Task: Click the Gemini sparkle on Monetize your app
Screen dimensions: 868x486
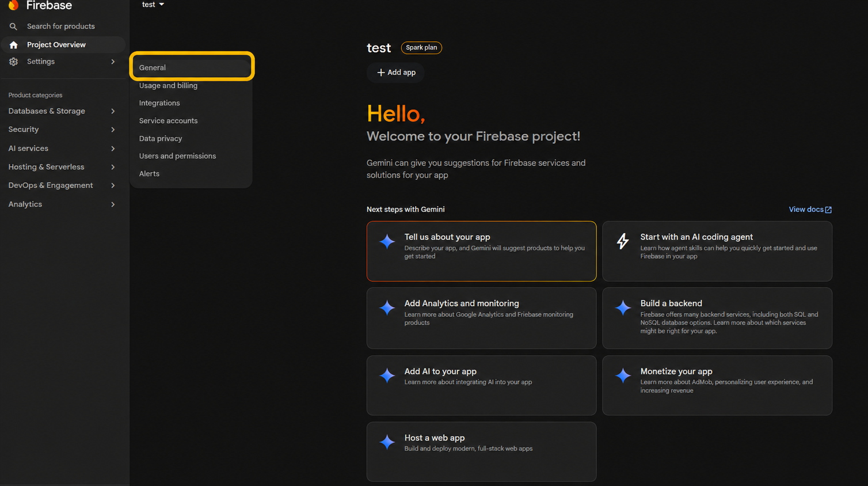Action: (x=623, y=375)
